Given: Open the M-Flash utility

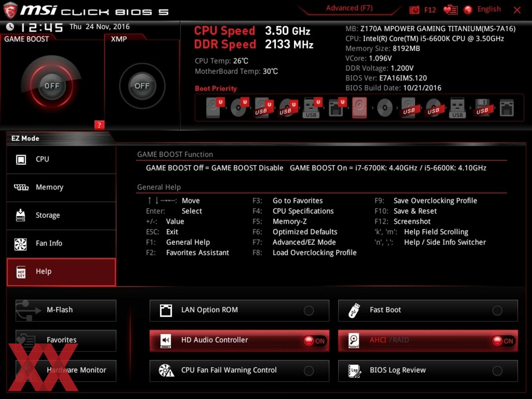Looking at the screenshot, I should [66, 311].
